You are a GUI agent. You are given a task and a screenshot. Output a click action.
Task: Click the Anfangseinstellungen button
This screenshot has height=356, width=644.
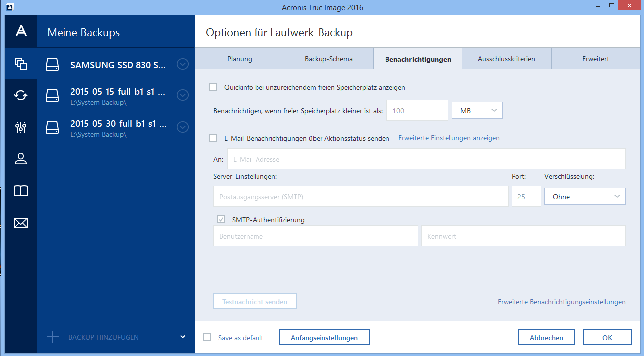[x=324, y=337]
